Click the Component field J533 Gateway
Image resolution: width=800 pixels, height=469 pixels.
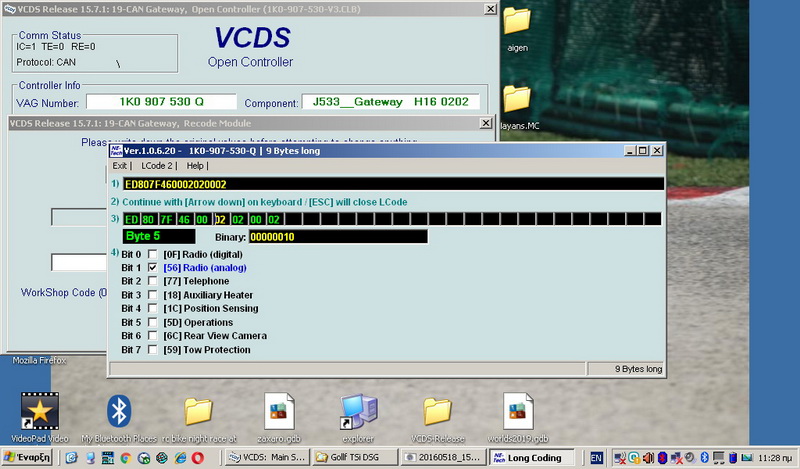tap(391, 102)
